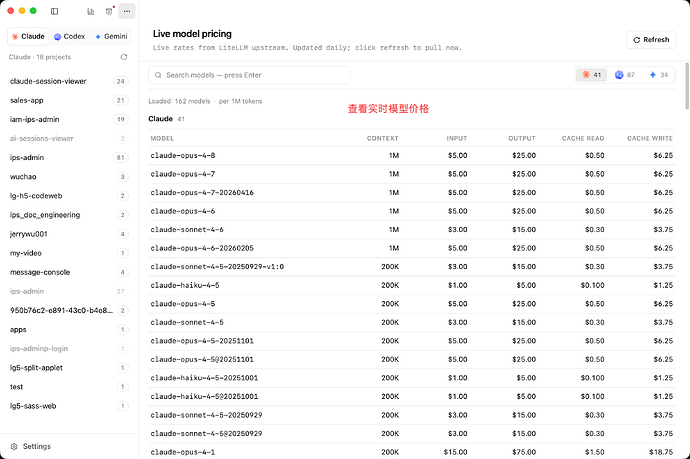Open Settings gear at sidebar bottom
The image size is (690, 459).
point(14,446)
